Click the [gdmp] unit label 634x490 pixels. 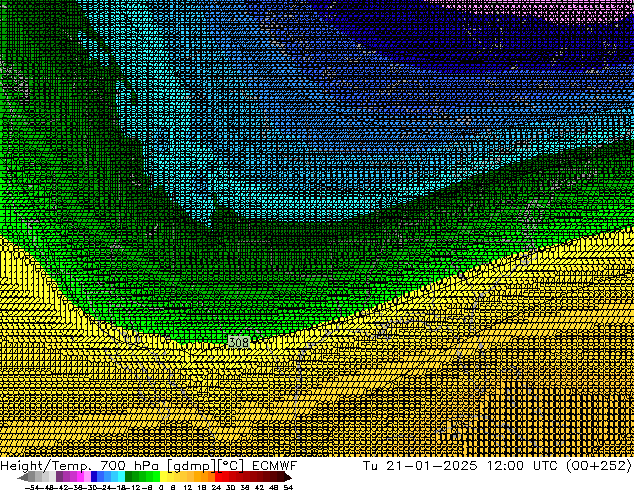pyautogui.click(x=192, y=466)
